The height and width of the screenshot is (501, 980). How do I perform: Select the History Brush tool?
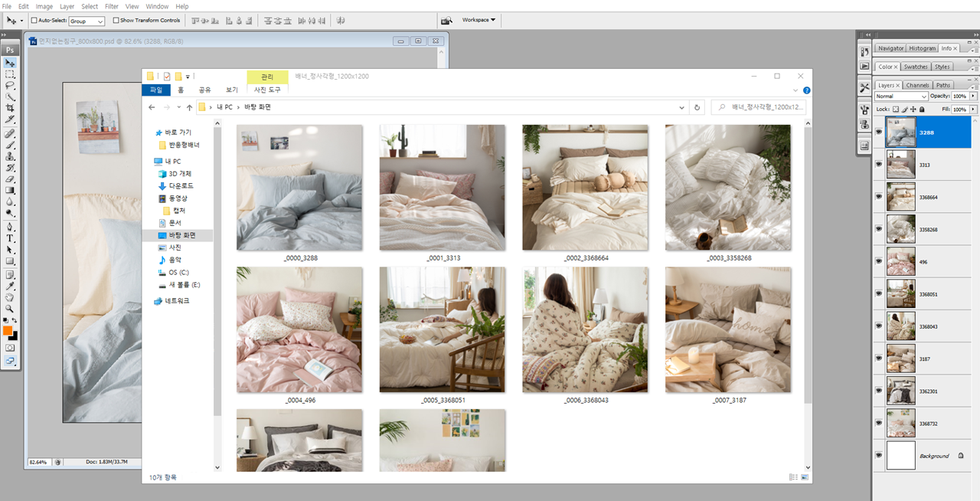[x=11, y=168]
